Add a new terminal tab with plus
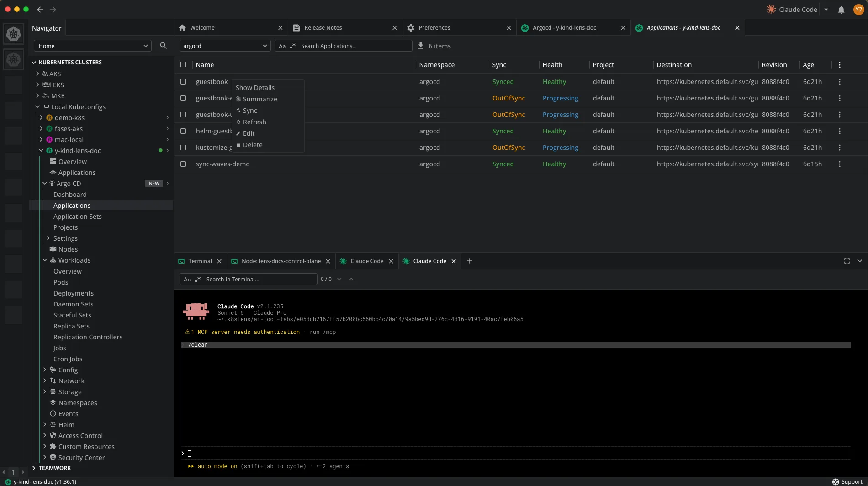 470,261
